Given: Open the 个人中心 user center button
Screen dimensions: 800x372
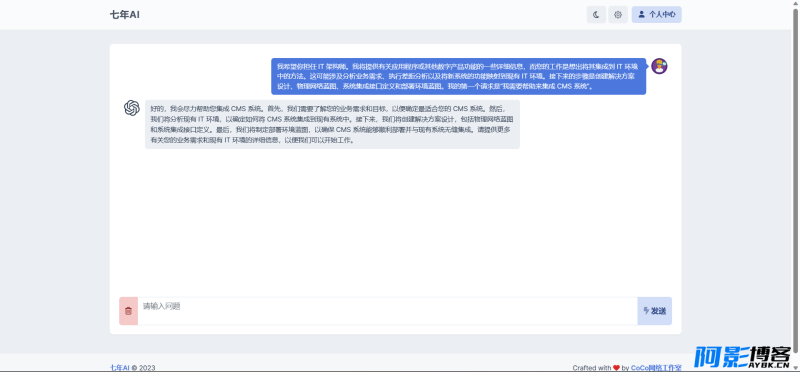Looking at the screenshot, I should (x=657, y=15).
